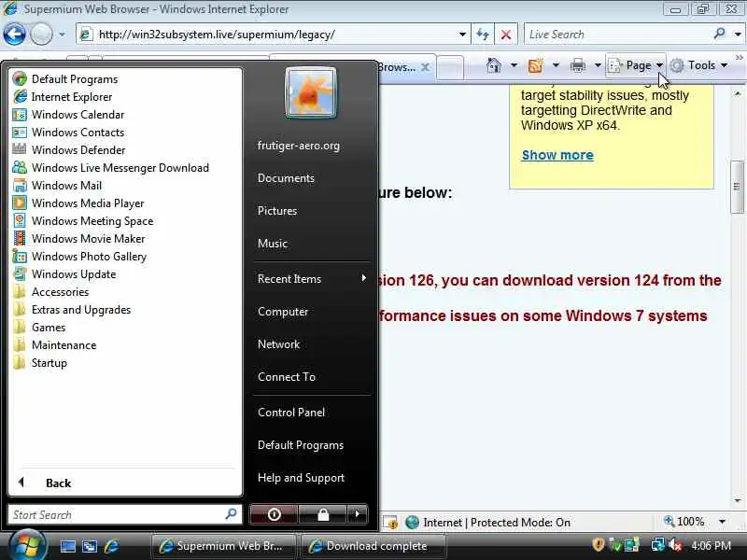
Task: Open the Feeds dropdown arrow
Action: 556,65
